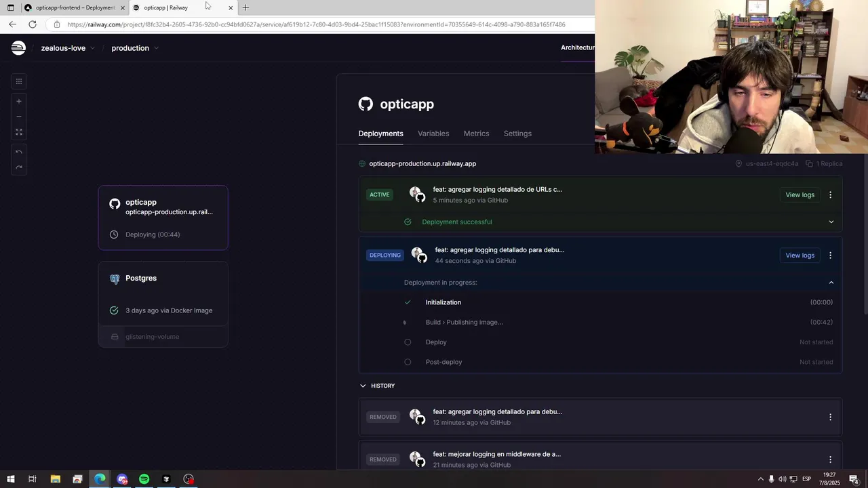The width and height of the screenshot is (868, 488).
Task: Open File Explorer from taskbar
Action: (x=56, y=479)
